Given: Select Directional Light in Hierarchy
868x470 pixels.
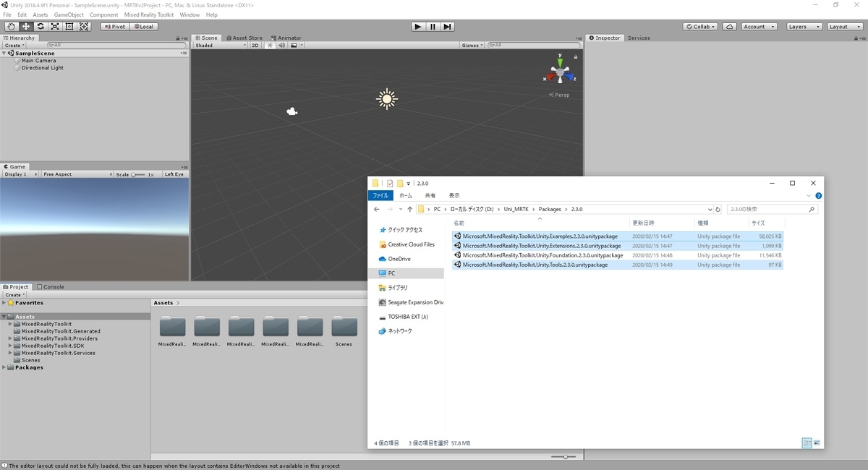Looking at the screenshot, I should pyautogui.click(x=42, y=68).
